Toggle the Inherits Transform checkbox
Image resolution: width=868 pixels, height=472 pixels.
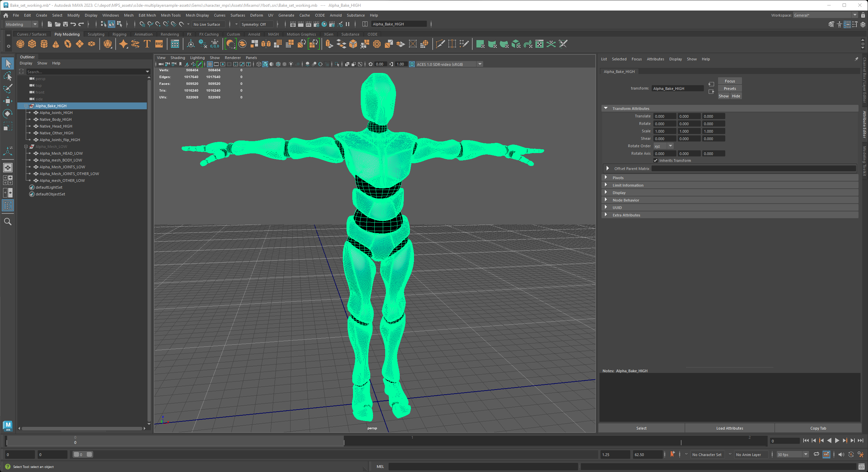656,161
